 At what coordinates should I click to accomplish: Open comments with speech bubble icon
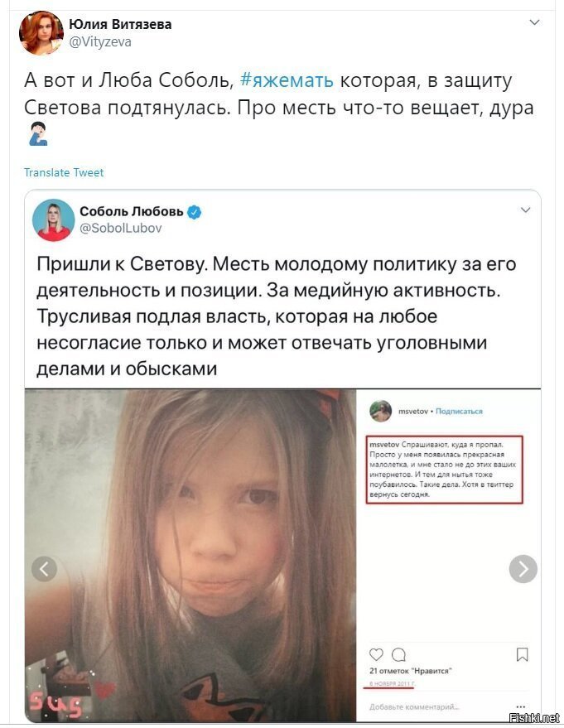398,654
